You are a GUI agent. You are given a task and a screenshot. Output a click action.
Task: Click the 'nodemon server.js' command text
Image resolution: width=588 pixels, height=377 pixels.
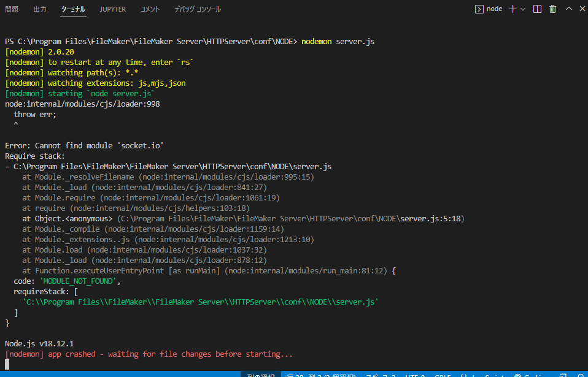(338, 42)
